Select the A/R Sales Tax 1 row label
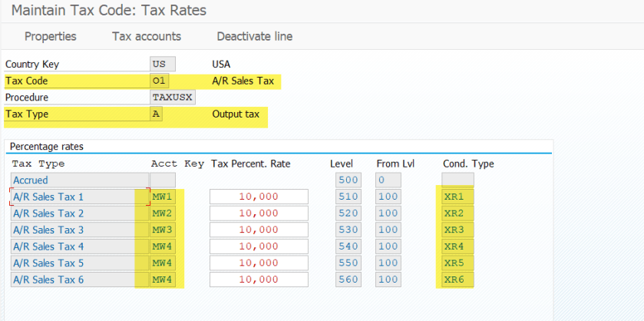The image size is (644, 321). pyautogui.click(x=72, y=197)
